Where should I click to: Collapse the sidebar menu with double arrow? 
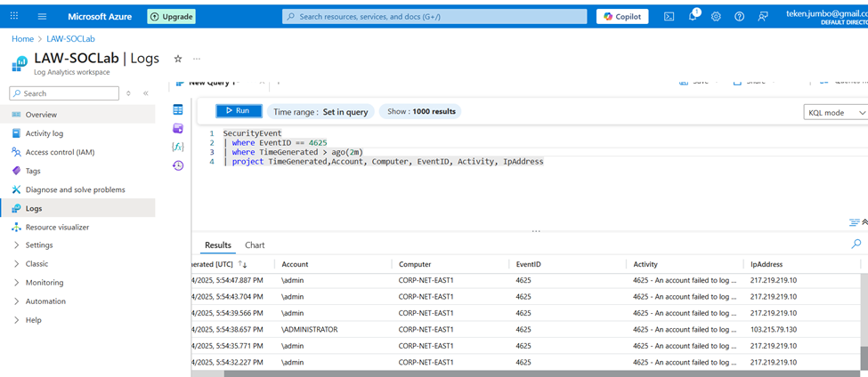pos(146,93)
